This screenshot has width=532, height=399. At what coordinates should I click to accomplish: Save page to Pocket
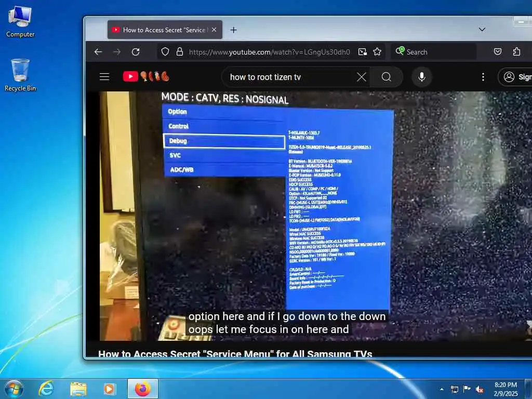pyautogui.click(x=498, y=51)
